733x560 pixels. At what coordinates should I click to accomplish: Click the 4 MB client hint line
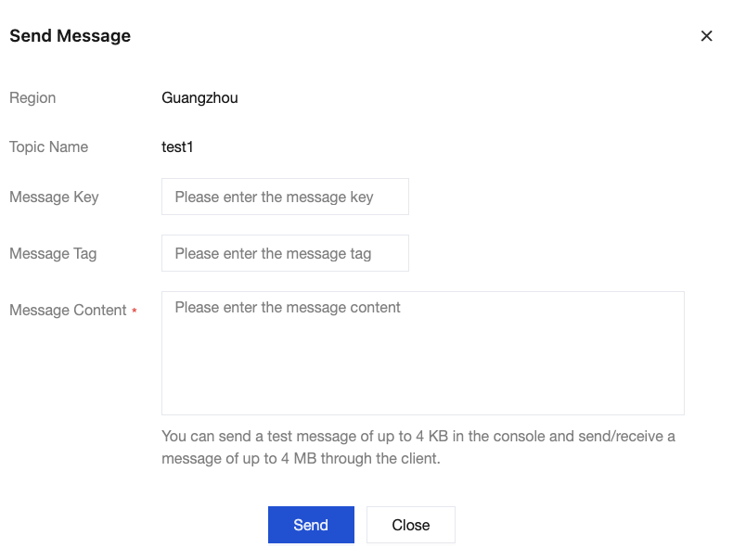[300, 458]
